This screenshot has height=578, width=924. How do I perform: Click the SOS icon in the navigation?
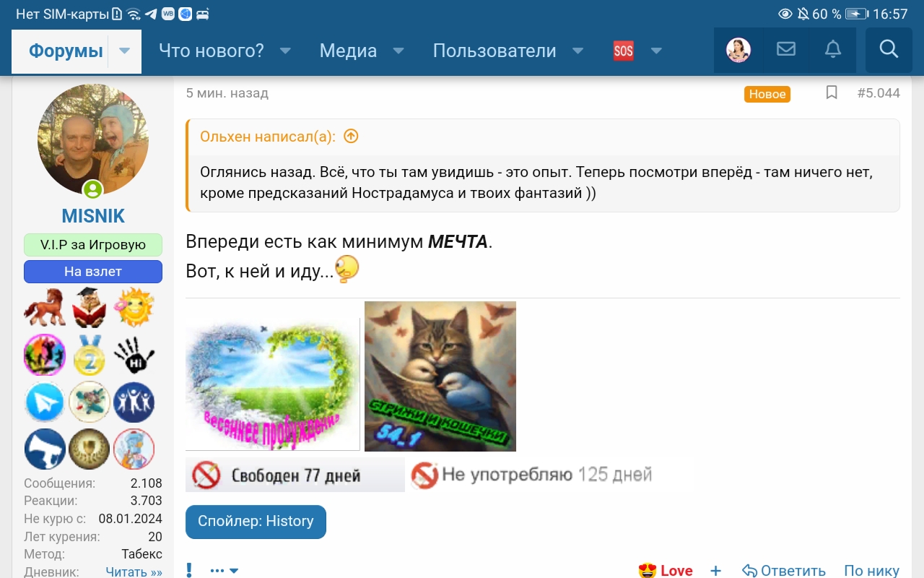tap(623, 51)
